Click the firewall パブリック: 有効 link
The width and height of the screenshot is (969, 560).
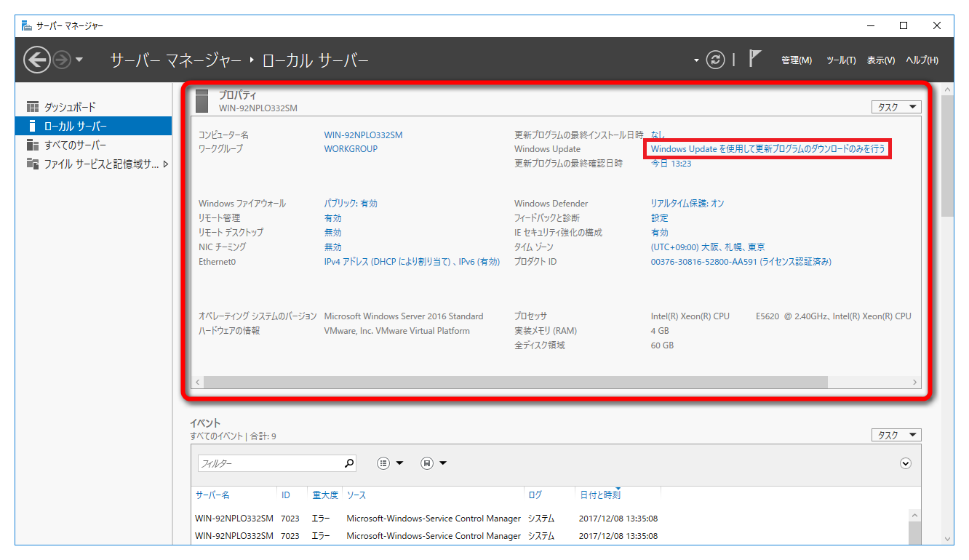tap(351, 204)
